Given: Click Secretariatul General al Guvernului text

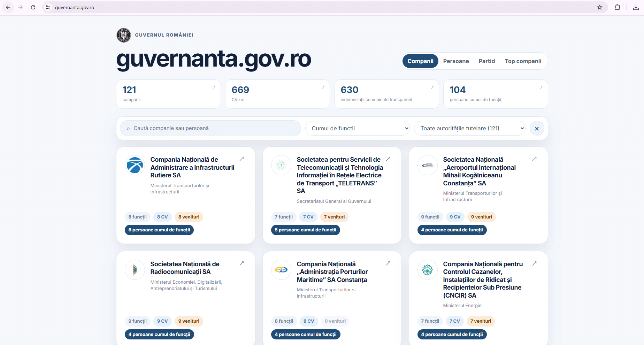Looking at the screenshot, I should click(334, 201).
